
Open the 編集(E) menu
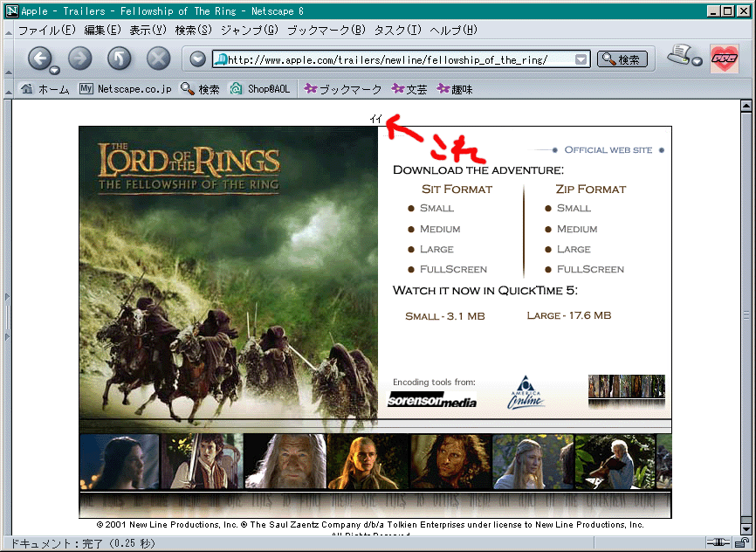[102, 30]
